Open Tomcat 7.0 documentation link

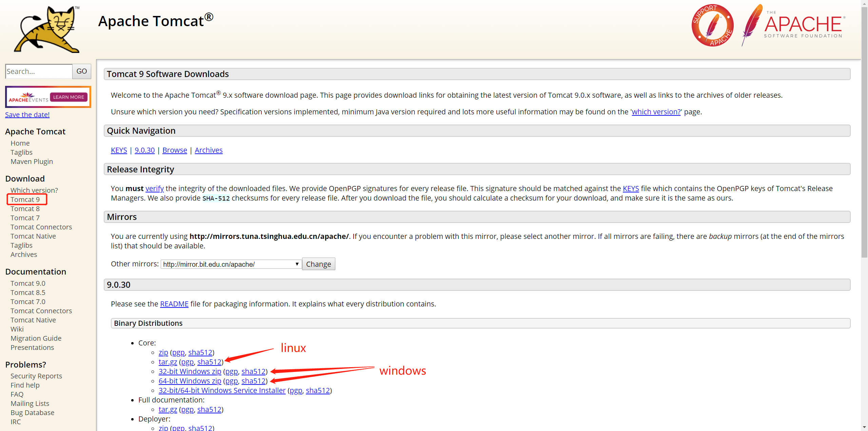click(28, 302)
